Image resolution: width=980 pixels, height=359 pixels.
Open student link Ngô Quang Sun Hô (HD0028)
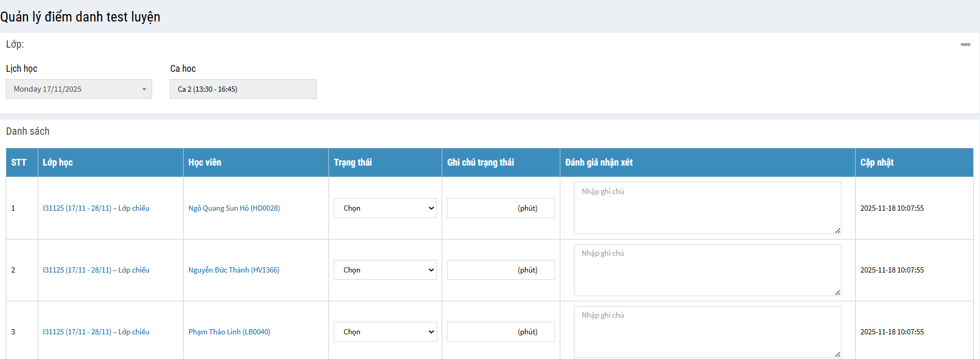234,208
